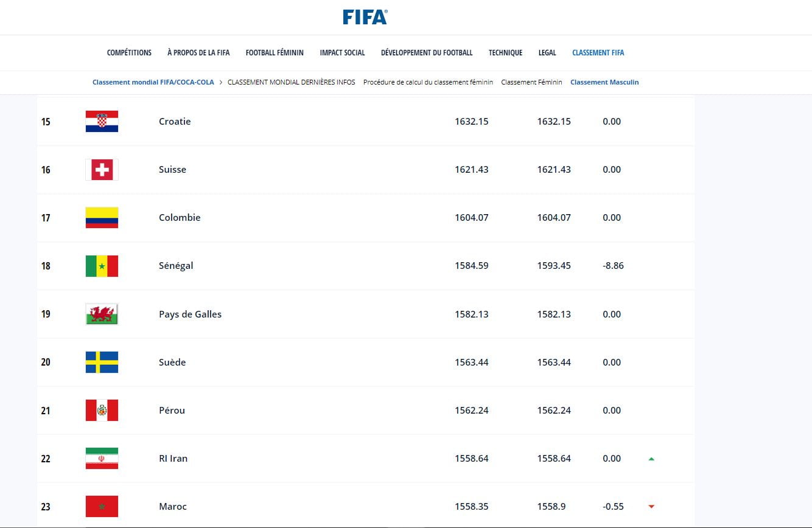Open Procédure de calcul du classement féminin link
The width and height of the screenshot is (812, 528).
(428, 82)
